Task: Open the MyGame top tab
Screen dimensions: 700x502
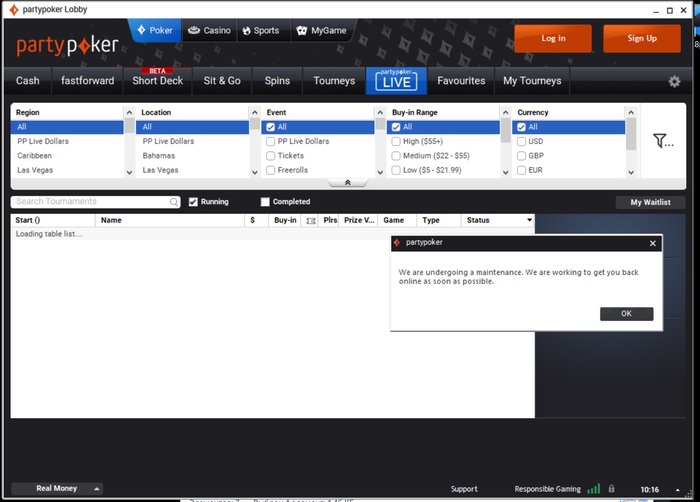Action: pos(321,30)
